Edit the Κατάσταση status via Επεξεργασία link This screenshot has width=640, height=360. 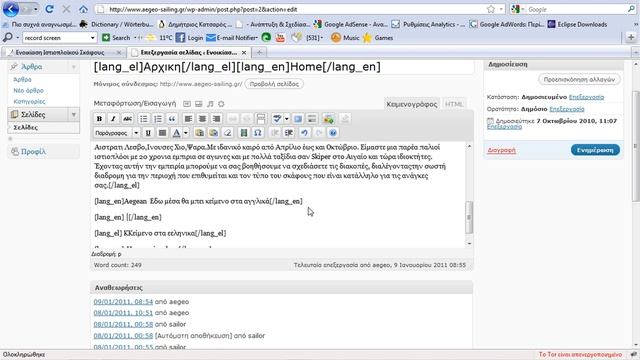tap(586, 97)
